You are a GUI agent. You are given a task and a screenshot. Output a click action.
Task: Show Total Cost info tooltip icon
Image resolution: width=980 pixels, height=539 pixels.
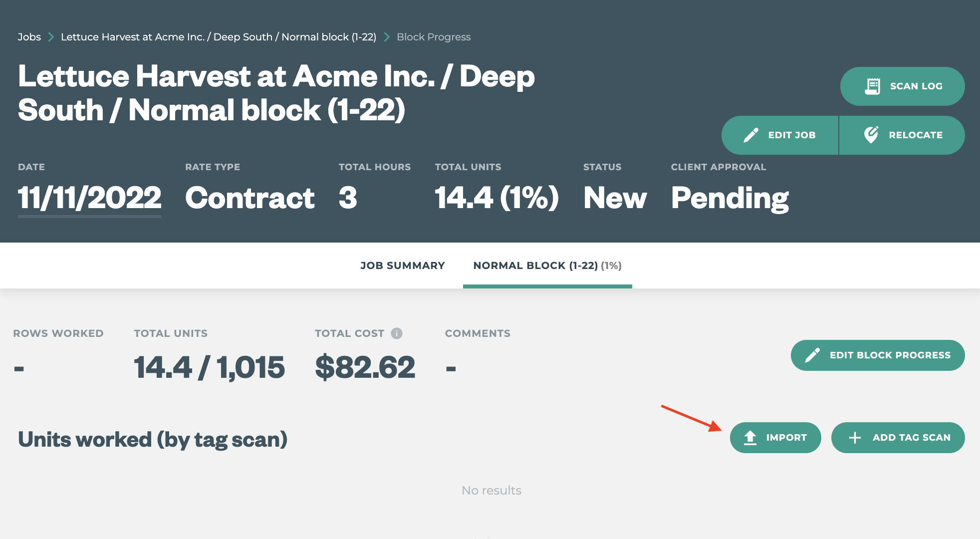click(x=397, y=333)
